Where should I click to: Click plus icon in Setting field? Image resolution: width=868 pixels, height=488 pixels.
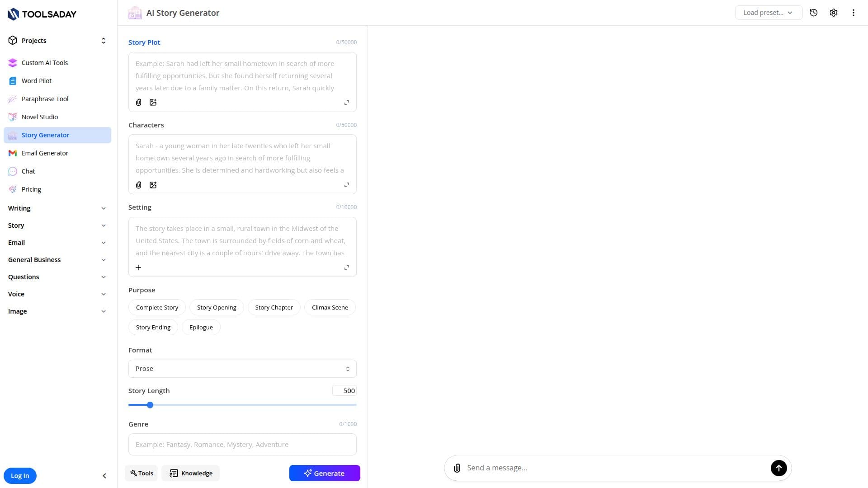tap(138, 267)
